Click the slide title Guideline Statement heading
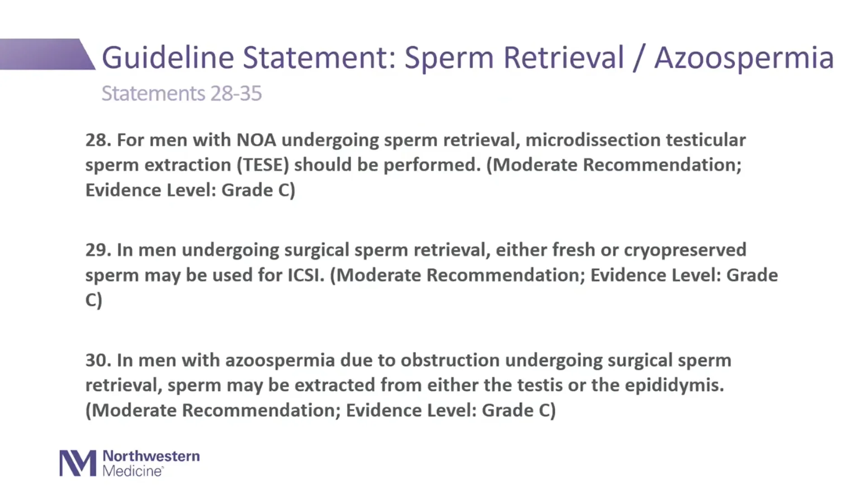The width and height of the screenshot is (868, 488). pos(468,58)
